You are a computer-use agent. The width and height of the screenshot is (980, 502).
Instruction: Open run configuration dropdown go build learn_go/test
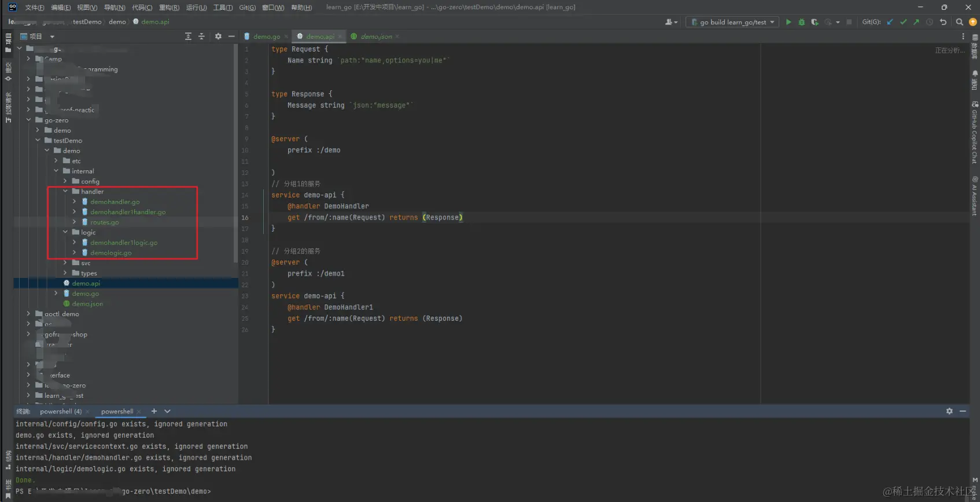coord(732,22)
